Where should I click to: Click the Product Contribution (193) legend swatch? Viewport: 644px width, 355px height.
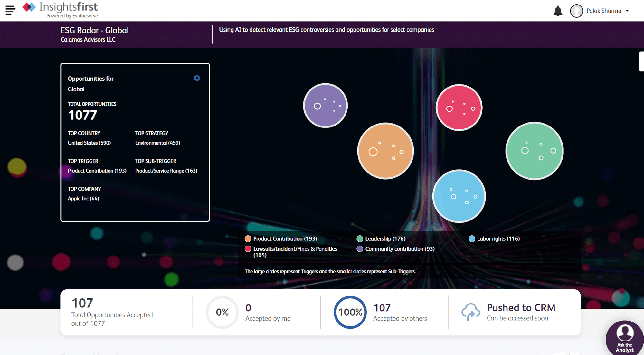tap(248, 239)
